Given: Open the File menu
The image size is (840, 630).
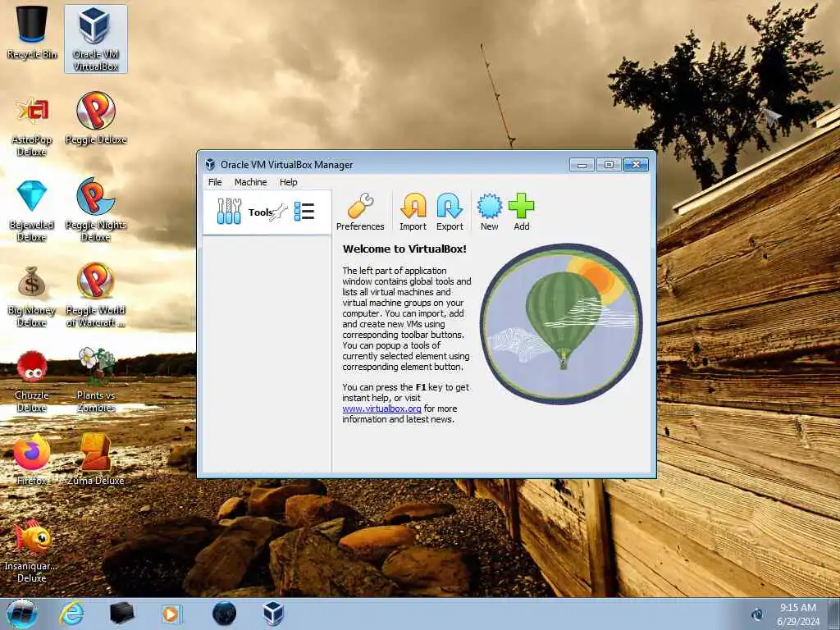Looking at the screenshot, I should 215,182.
